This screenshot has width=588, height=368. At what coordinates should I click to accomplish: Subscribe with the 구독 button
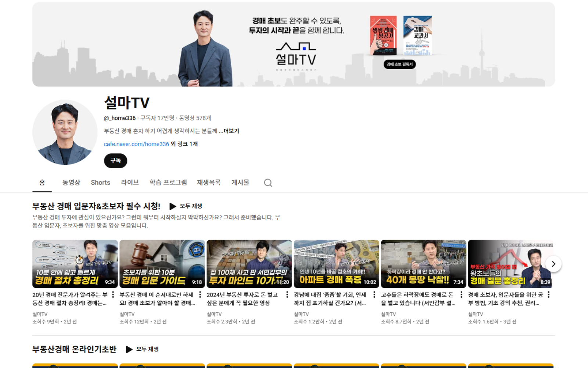click(115, 161)
